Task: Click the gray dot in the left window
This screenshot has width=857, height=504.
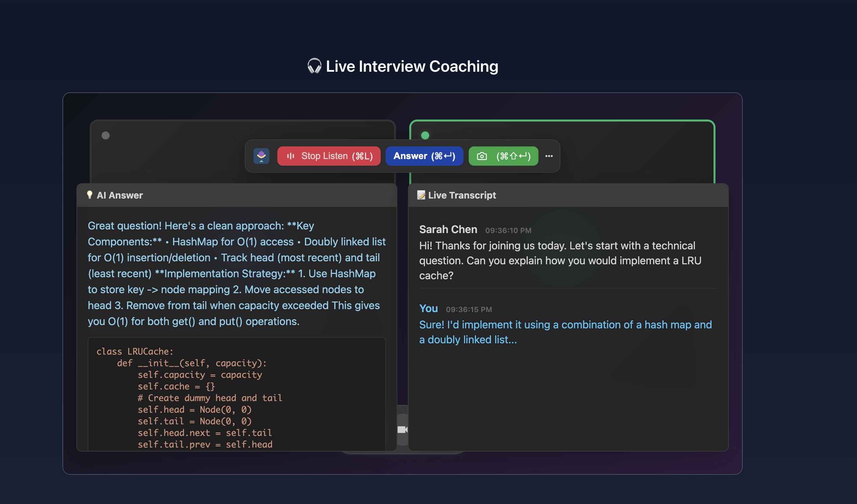Action: coord(106,135)
